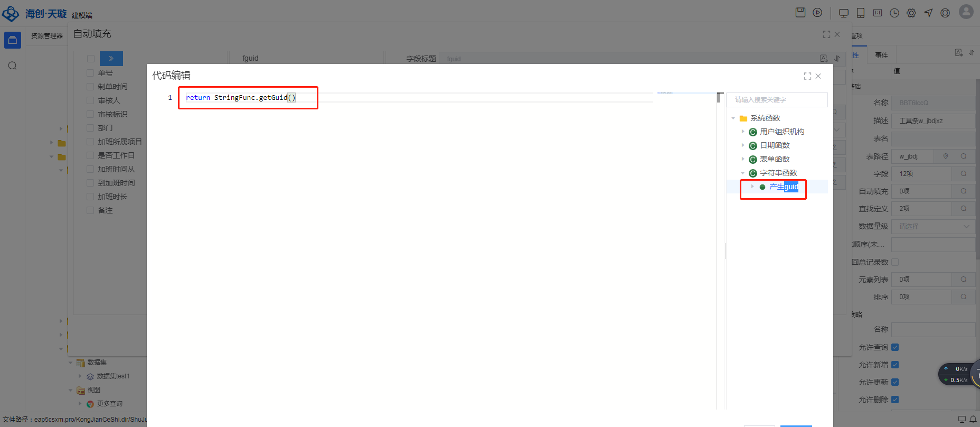
Task: Enable the 备注 checkbox
Action: click(x=90, y=210)
